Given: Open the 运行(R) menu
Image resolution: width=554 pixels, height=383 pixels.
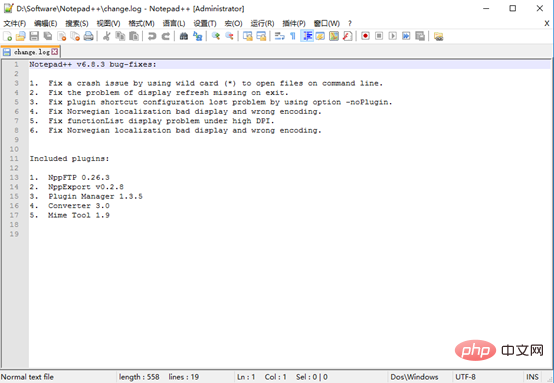Looking at the screenshot, I should point(263,23).
